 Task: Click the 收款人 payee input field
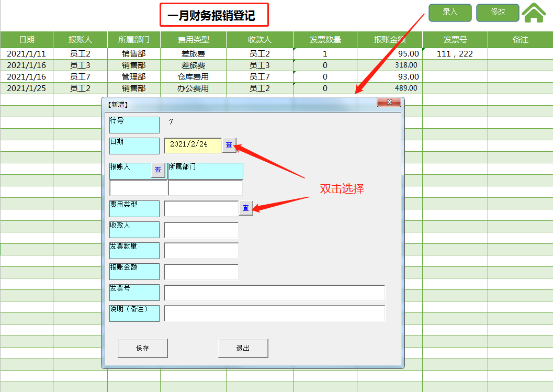coord(201,229)
